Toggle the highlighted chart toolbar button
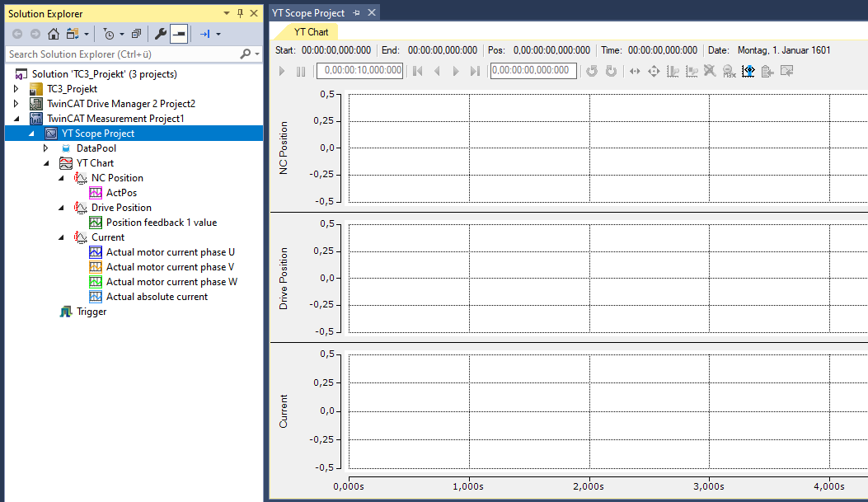Screen dimensions: 868x502 (748, 71)
